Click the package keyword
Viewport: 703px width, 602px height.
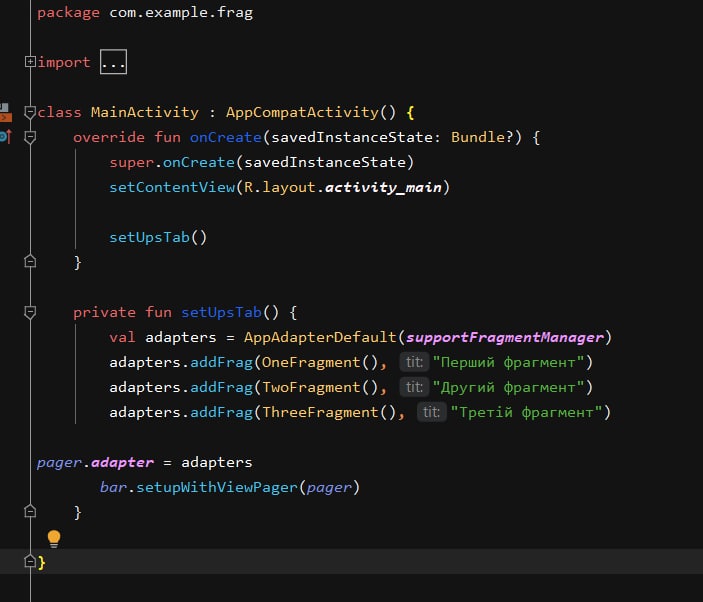pos(68,13)
